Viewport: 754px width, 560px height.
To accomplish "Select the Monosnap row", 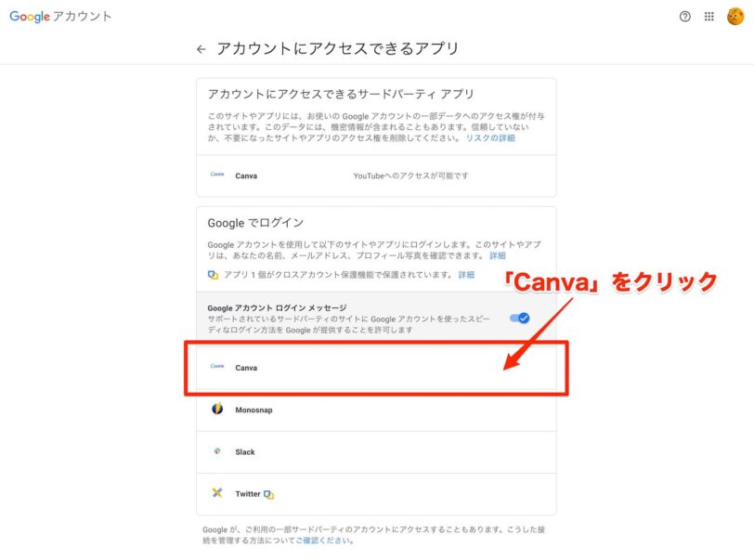I will pos(376,410).
